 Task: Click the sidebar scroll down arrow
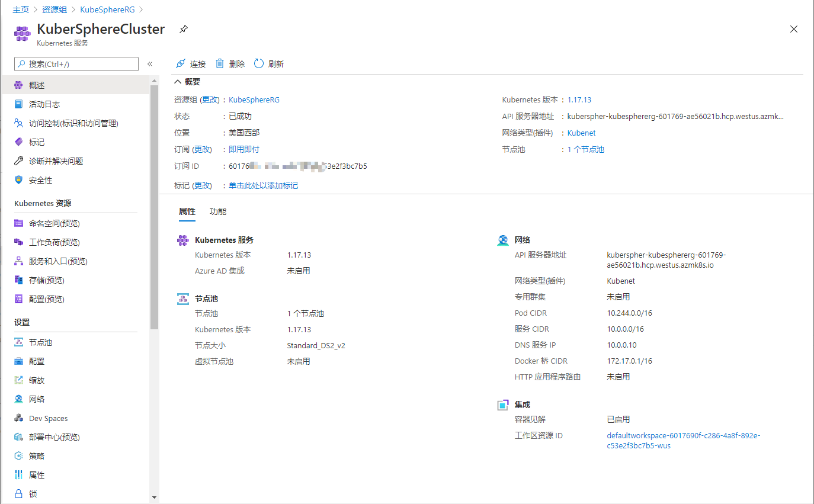155,497
